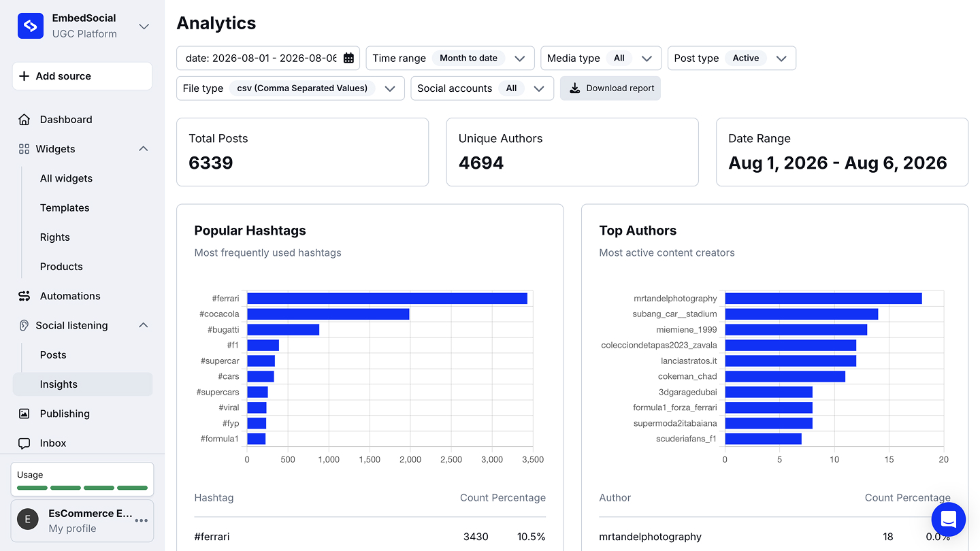This screenshot has width=980, height=551.
Task: Go to All widgets
Action: 66,178
